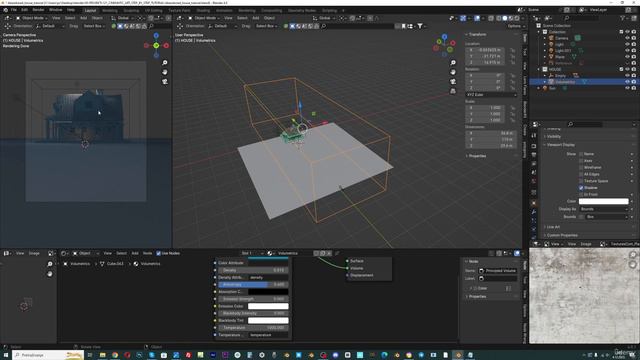Open the Object properties tab icon
The image size is (640, 360).
pyautogui.click(x=533, y=203)
